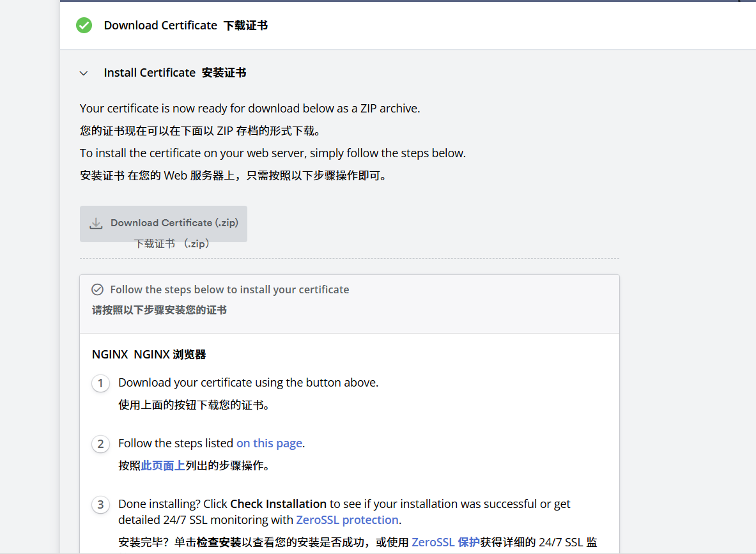Click the 'Your certificate is now ready' sentence
The width and height of the screenshot is (756, 554).
(x=250, y=109)
